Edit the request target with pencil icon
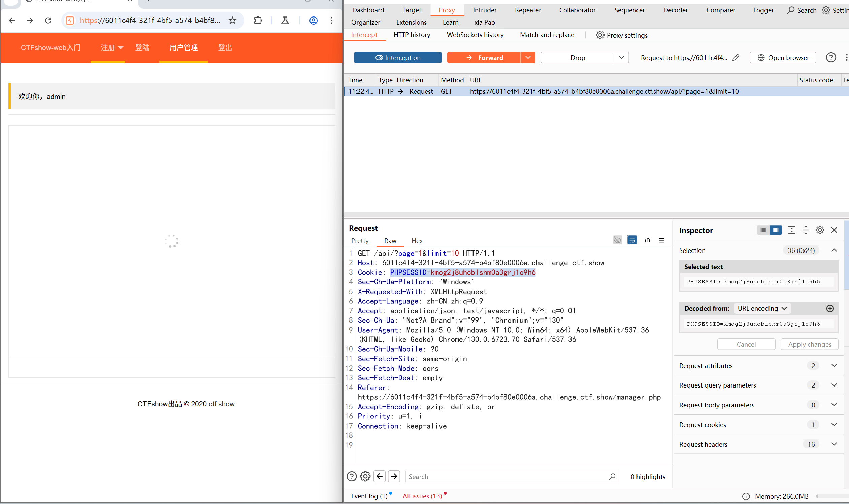 [736, 57]
